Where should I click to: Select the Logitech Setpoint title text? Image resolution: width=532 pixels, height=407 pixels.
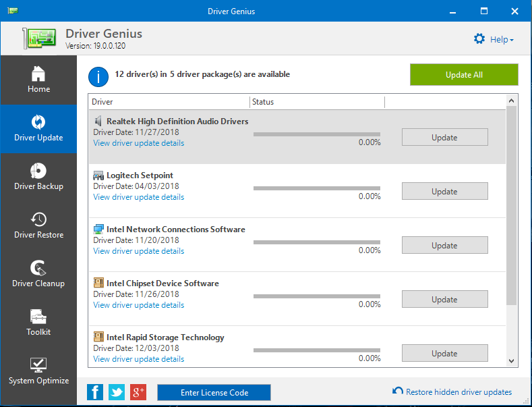140,175
